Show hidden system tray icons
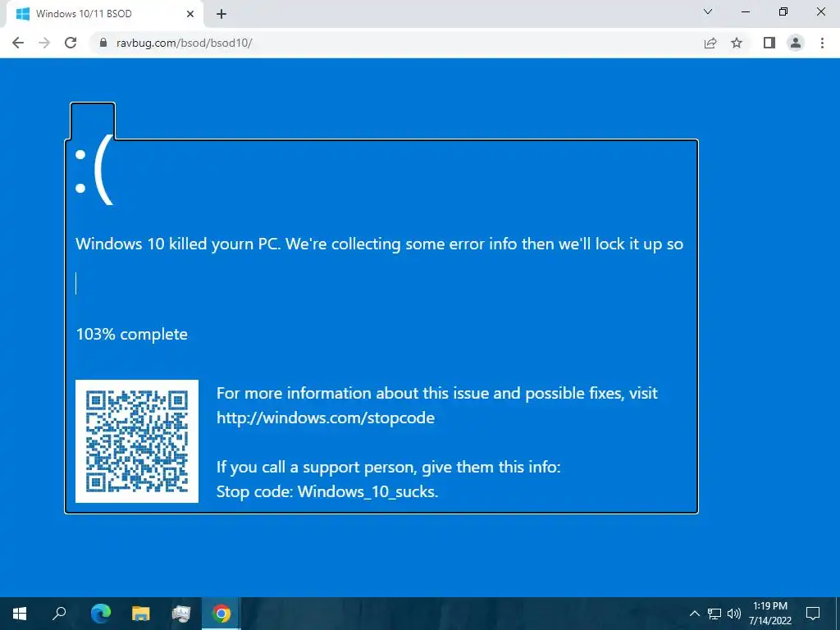The height and width of the screenshot is (630, 840). click(694, 614)
